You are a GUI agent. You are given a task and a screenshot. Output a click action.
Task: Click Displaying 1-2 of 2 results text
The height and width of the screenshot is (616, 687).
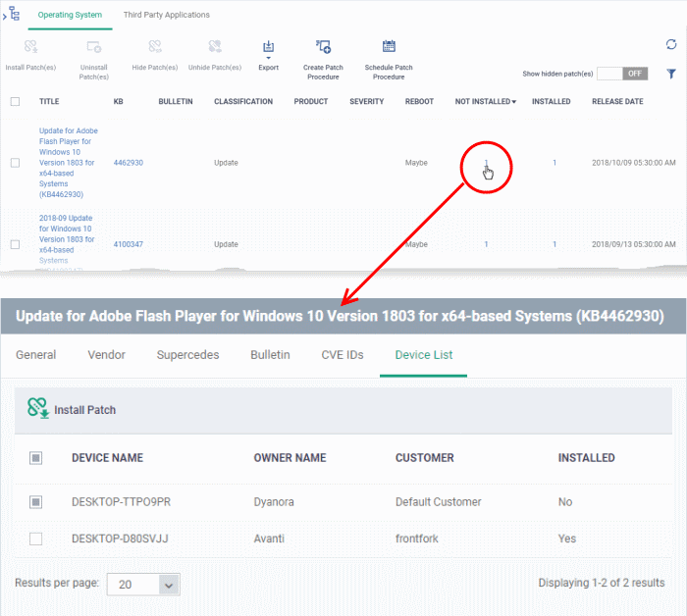click(x=601, y=583)
